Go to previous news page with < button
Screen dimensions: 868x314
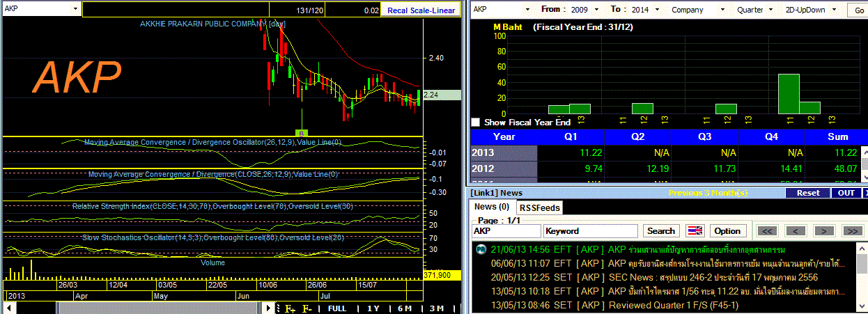pyautogui.click(x=795, y=230)
